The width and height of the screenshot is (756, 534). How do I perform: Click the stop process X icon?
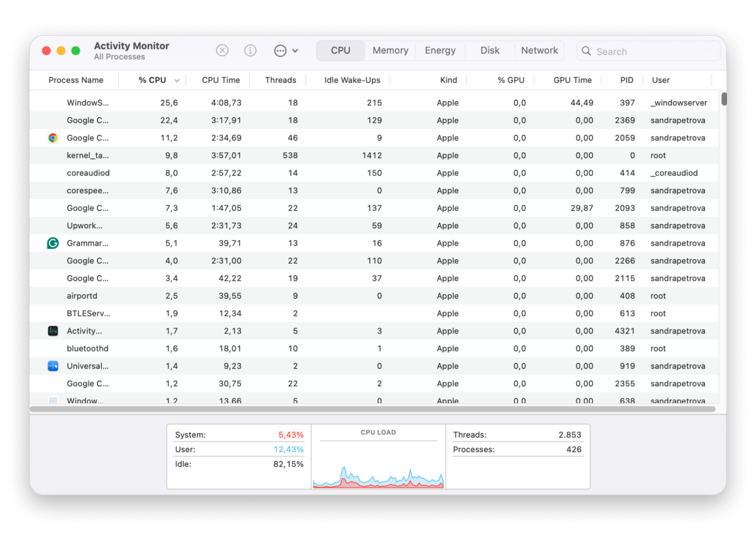pyautogui.click(x=222, y=50)
